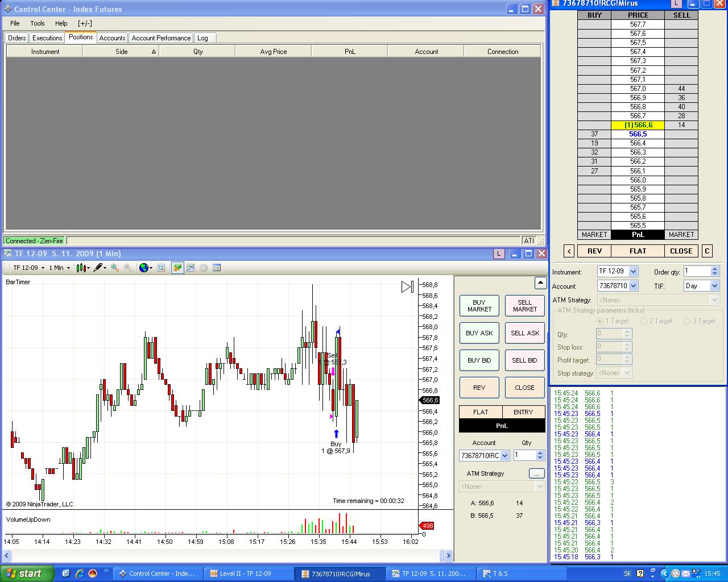728x582 pixels.
Task: Show desktop from quick launch icon
Action: (66, 573)
